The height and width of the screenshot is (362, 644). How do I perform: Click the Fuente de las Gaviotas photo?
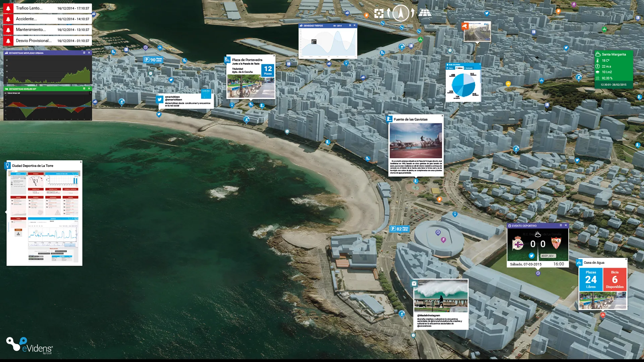coord(416,140)
